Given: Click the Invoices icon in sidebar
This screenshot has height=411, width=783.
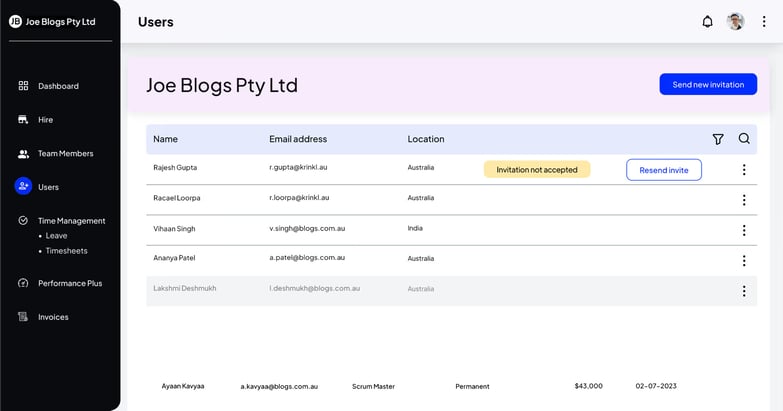Looking at the screenshot, I should [x=23, y=317].
